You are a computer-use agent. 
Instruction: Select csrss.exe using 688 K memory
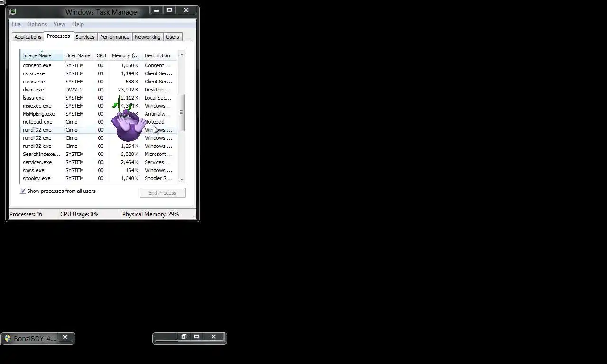point(99,82)
